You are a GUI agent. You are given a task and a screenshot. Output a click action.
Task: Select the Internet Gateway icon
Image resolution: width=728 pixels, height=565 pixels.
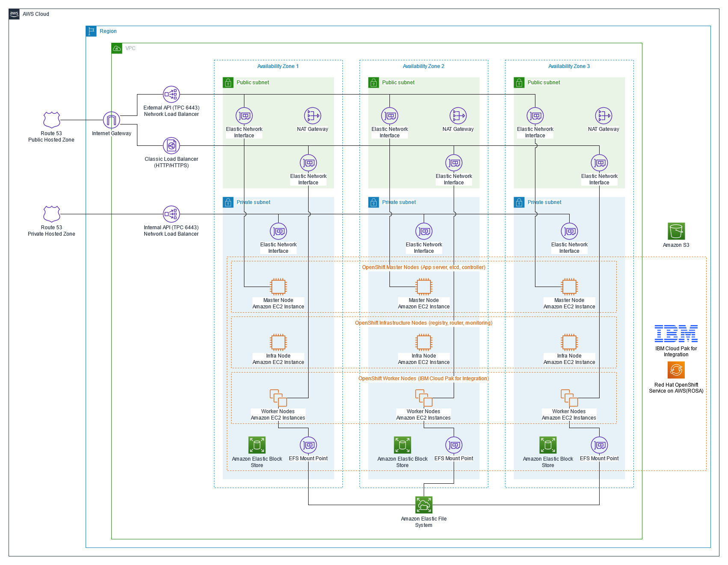point(111,120)
